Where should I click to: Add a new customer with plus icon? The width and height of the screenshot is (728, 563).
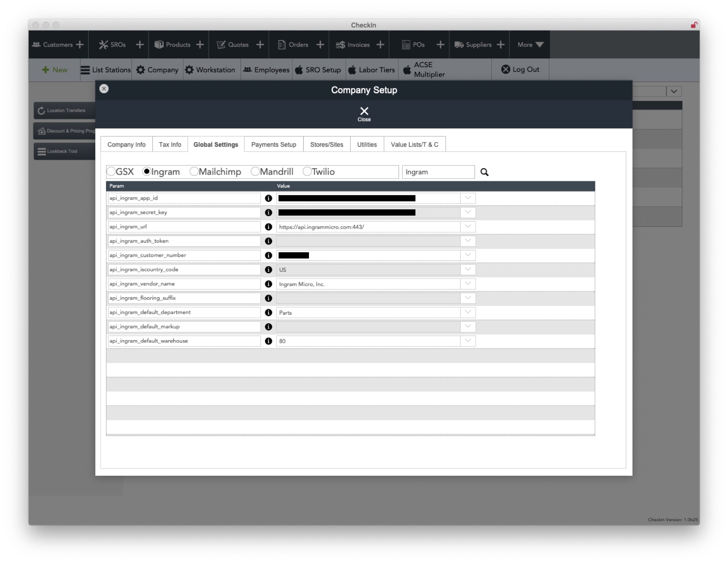point(80,45)
